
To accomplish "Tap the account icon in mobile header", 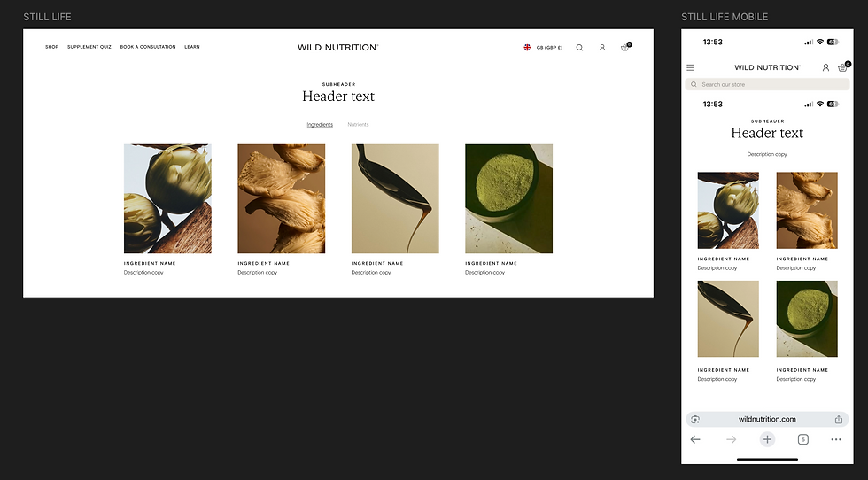I will pos(825,67).
